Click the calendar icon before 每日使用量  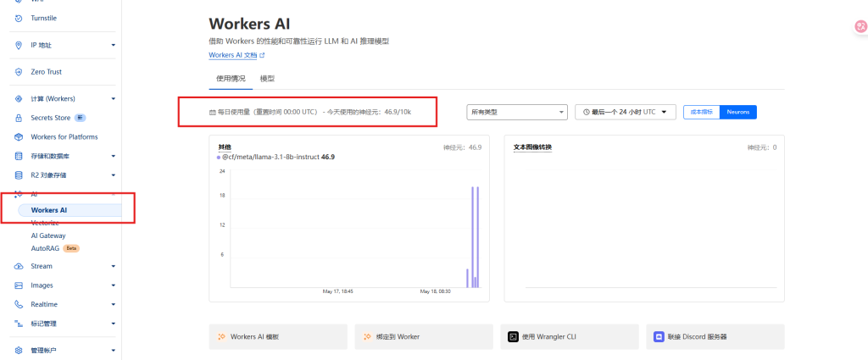pos(212,113)
